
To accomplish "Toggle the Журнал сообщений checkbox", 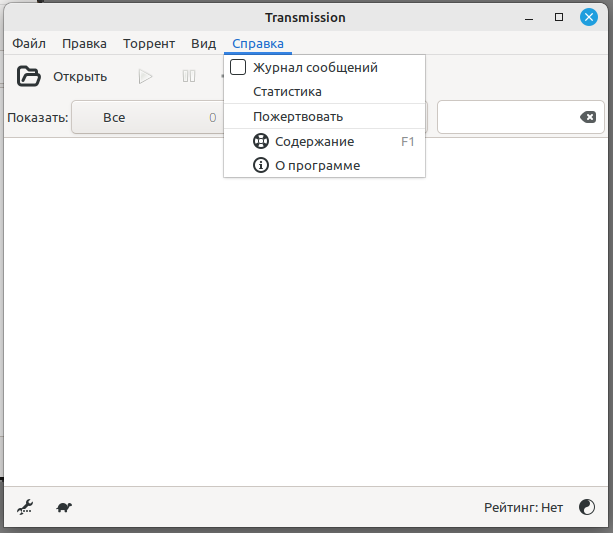I will 238,67.
